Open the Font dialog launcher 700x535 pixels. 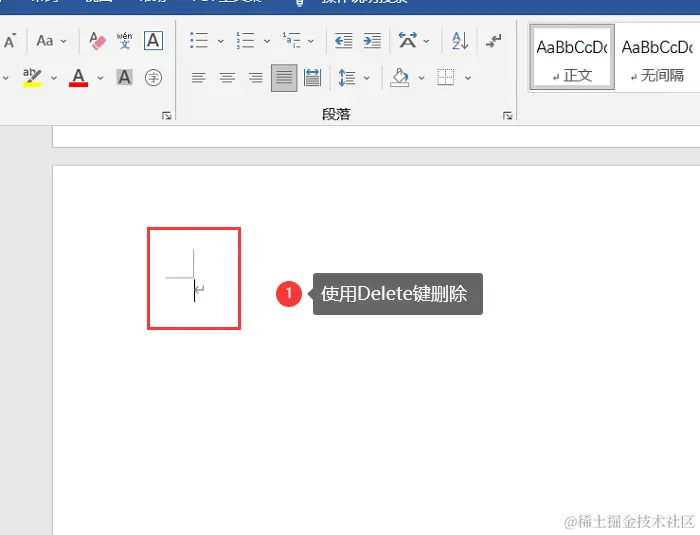[167, 116]
